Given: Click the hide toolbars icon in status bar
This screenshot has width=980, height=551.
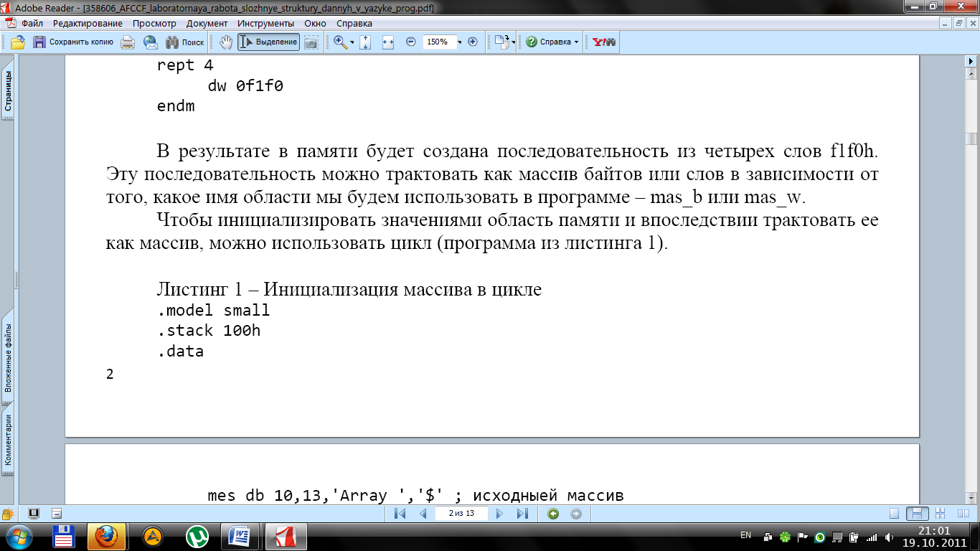Looking at the screenshot, I should [57, 514].
